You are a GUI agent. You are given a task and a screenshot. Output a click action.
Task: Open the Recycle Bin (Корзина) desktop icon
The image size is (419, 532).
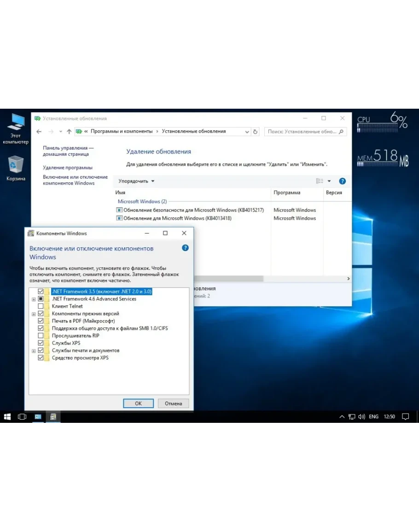[x=16, y=165]
